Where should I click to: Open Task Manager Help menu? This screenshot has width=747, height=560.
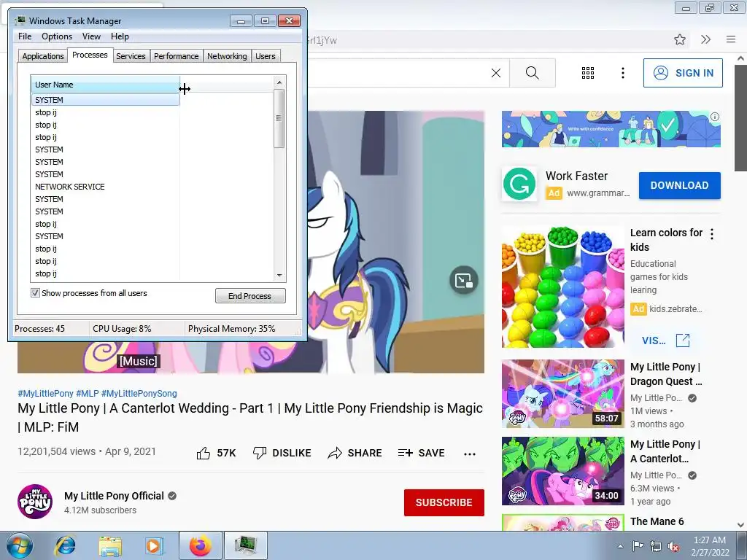pos(120,36)
